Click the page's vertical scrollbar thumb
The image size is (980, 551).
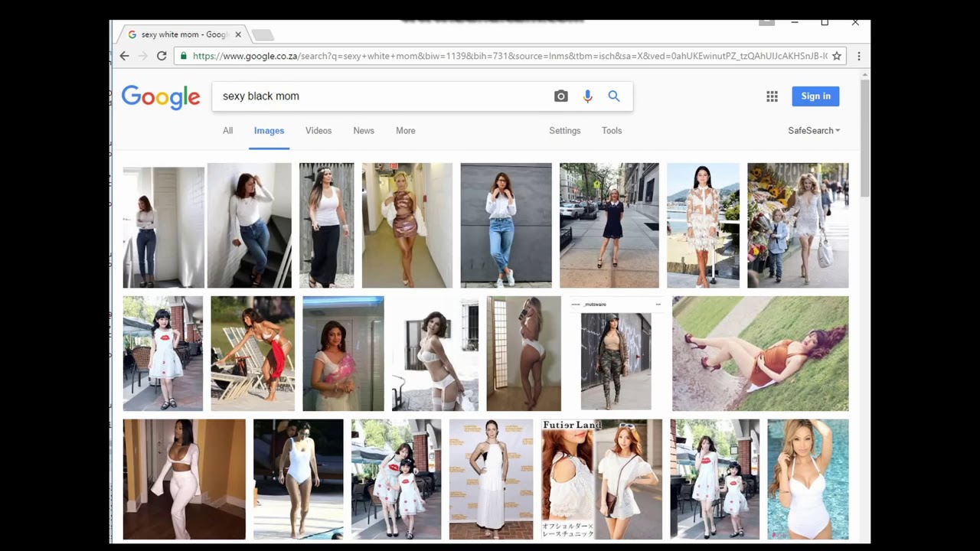pos(865,138)
